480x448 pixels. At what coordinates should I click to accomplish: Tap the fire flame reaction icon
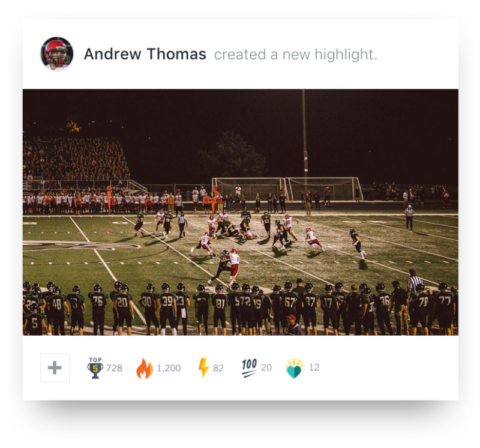[x=145, y=369]
